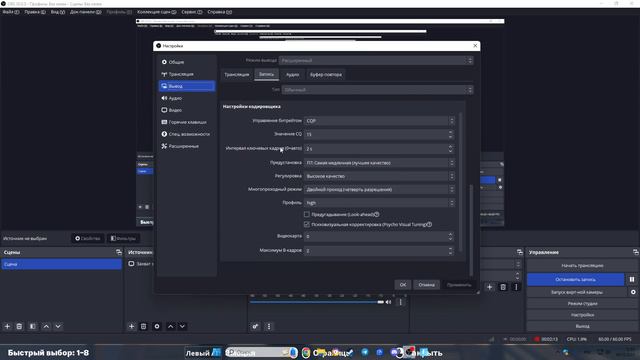Open source Свойства button
The width and height of the screenshot is (640, 360).
(88, 238)
